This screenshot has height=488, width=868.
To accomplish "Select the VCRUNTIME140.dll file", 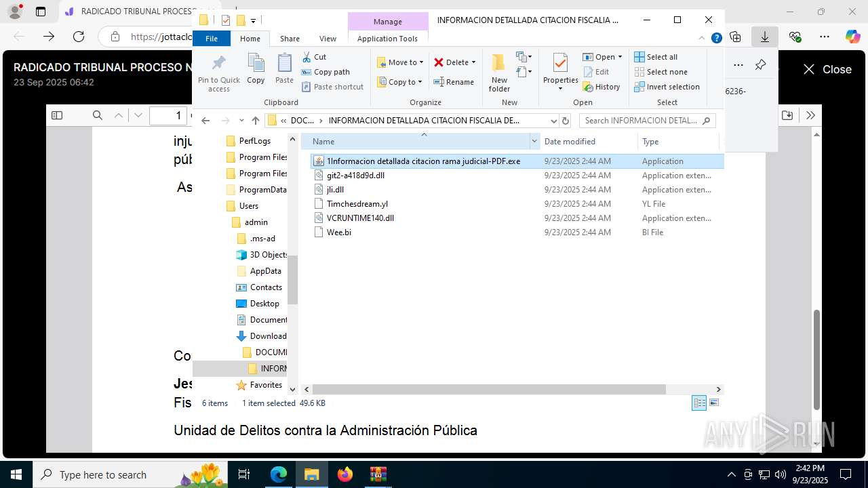I will pos(360,218).
